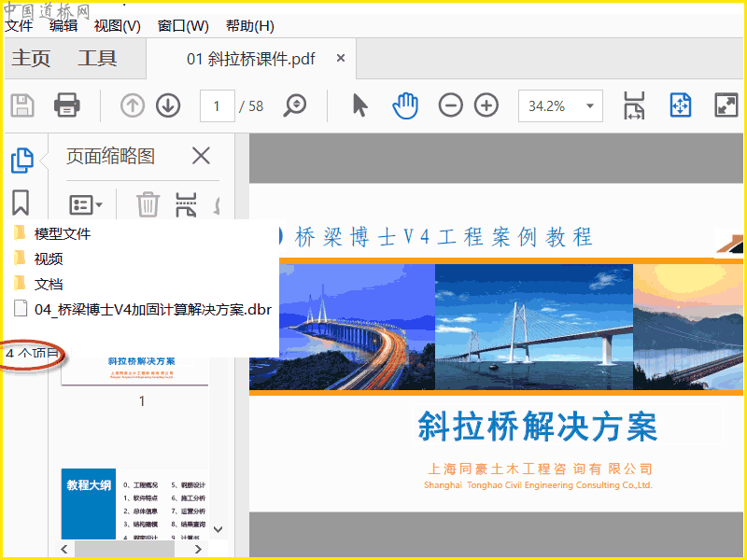Close the 01 斜拉桥课件.pdf tab
The height and width of the screenshot is (560, 747).
point(341,58)
